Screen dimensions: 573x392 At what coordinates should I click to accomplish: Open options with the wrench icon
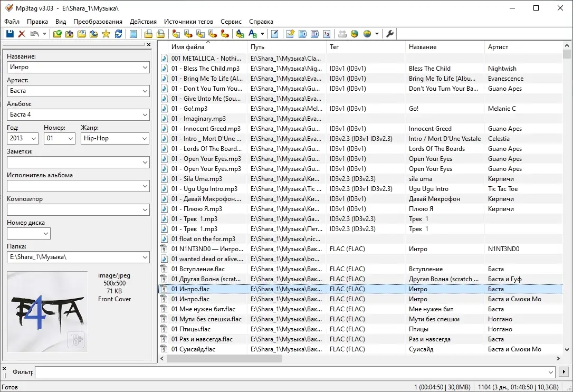pos(390,34)
